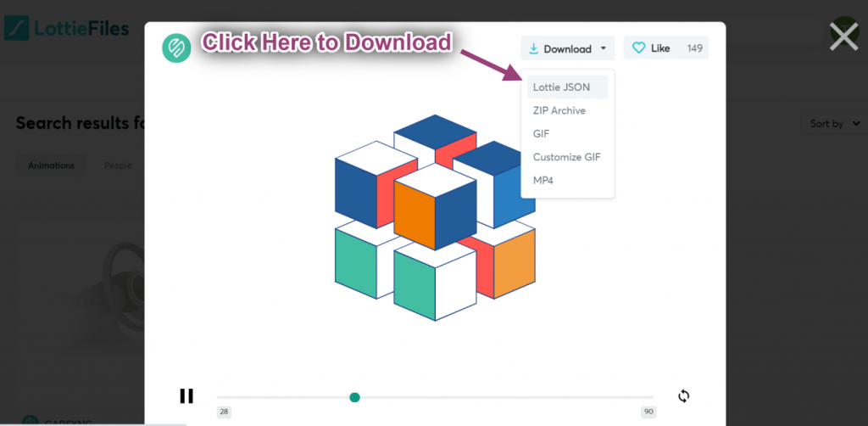This screenshot has height=426, width=868.
Task: Click the Download caret arrow
Action: (x=604, y=48)
